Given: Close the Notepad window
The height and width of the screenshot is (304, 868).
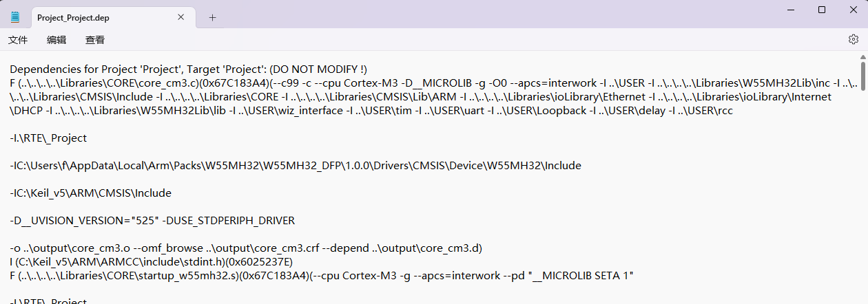Looking at the screenshot, I should coord(854,10).
